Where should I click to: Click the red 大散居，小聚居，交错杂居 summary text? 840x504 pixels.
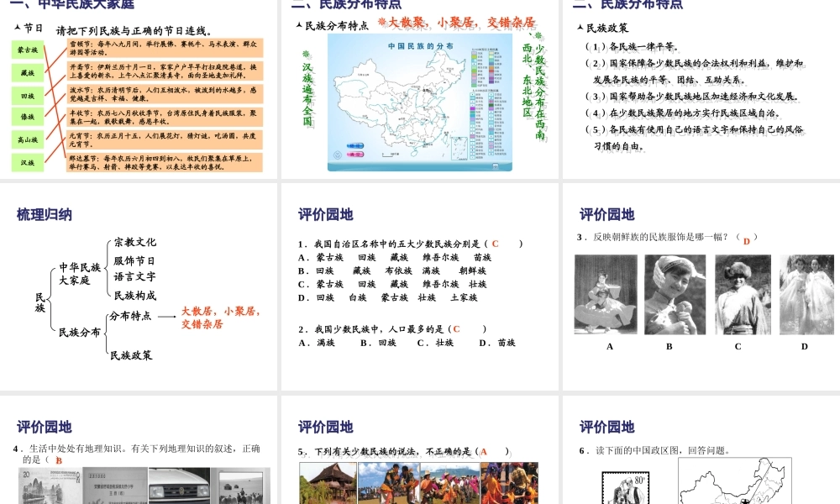point(221,318)
